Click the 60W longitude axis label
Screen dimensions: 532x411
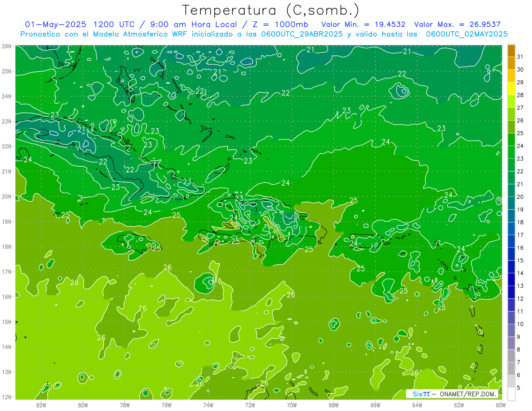pyautogui.click(x=501, y=405)
